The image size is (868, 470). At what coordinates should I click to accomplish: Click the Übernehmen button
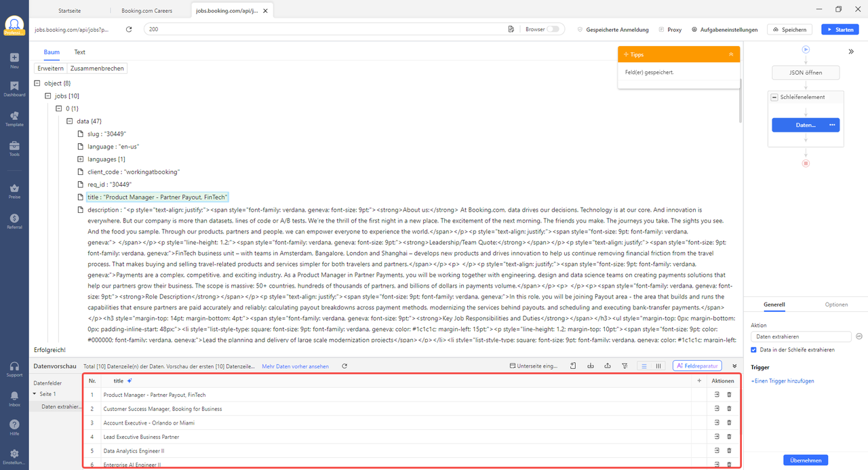coord(806,460)
